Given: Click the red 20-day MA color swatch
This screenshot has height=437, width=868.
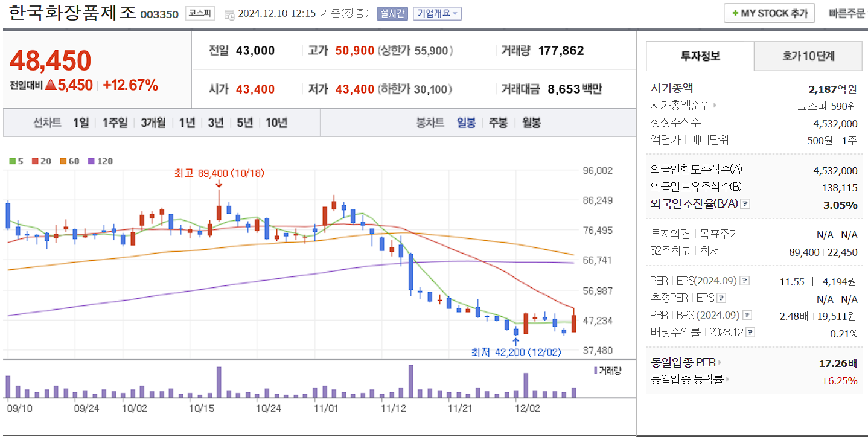Looking at the screenshot, I should 35,161.
